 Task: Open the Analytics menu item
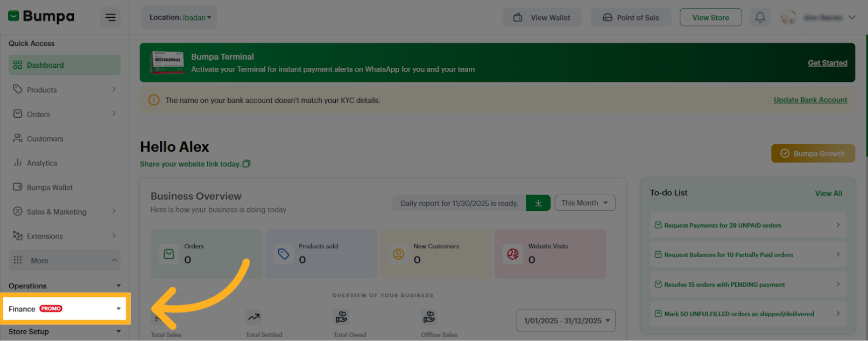tap(65, 163)
